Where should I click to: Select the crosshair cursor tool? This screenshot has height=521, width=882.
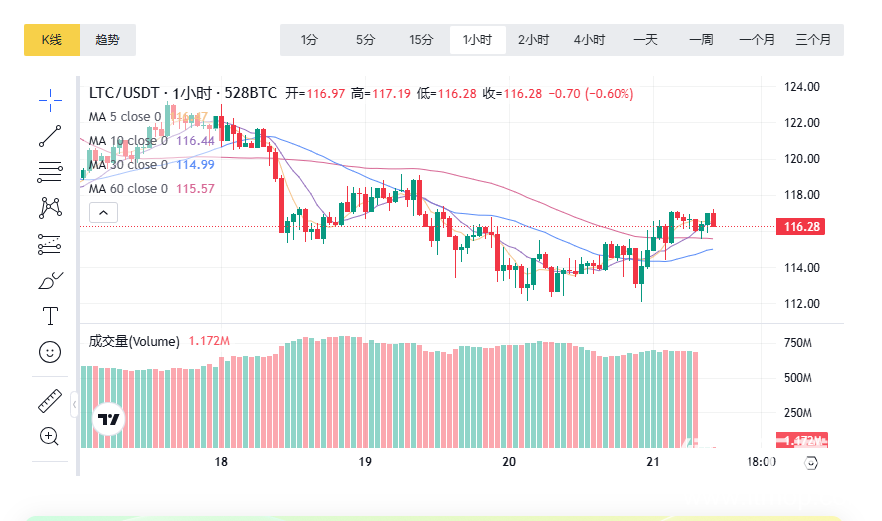(x=50, y=98)
